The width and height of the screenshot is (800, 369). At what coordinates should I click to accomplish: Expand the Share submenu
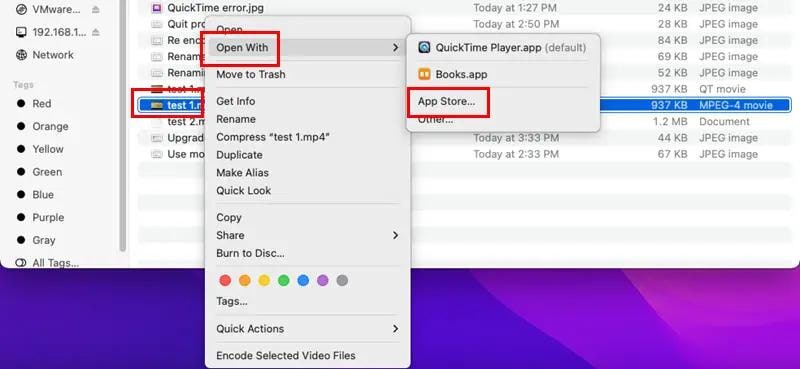[308, 235]
